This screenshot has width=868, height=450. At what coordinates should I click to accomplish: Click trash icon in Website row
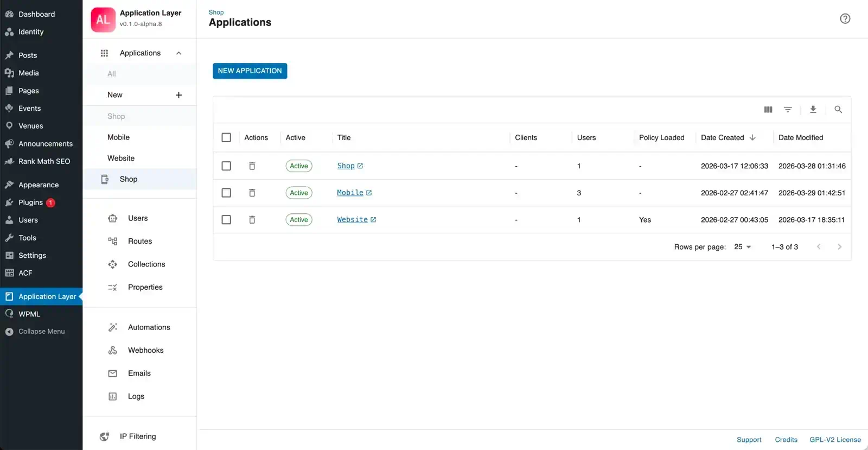tap(252, 220)
